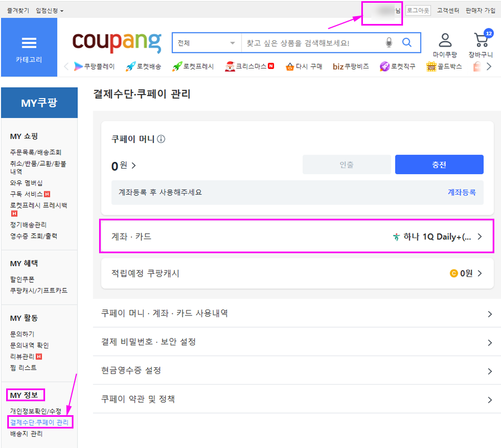Open the 입점신청 dropdown in top bar
The height and width of the screenshot is (448, 501).
pos(50,11)
